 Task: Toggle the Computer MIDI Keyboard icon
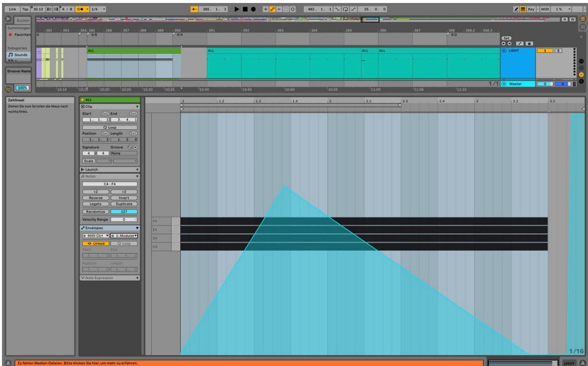coord(523,9)
